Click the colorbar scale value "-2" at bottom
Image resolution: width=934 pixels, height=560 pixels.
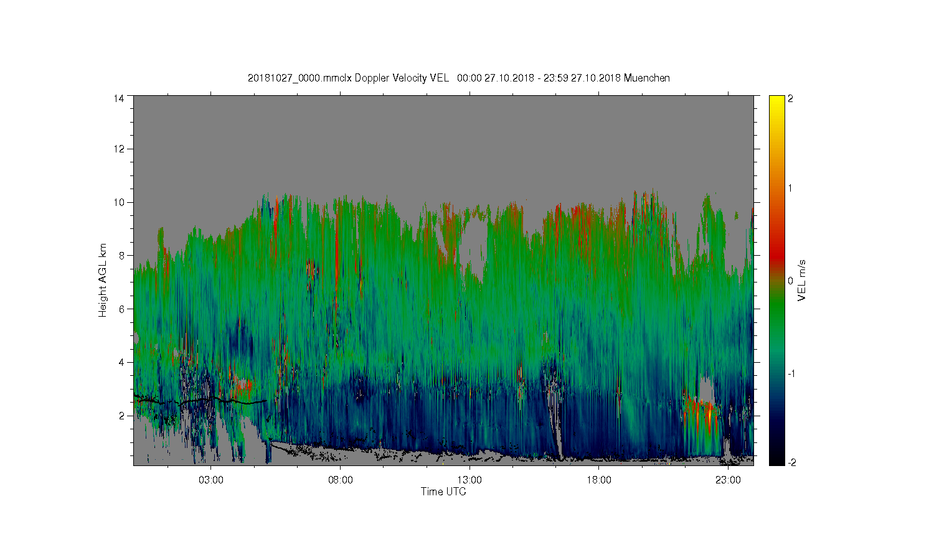tap(791, 462)
